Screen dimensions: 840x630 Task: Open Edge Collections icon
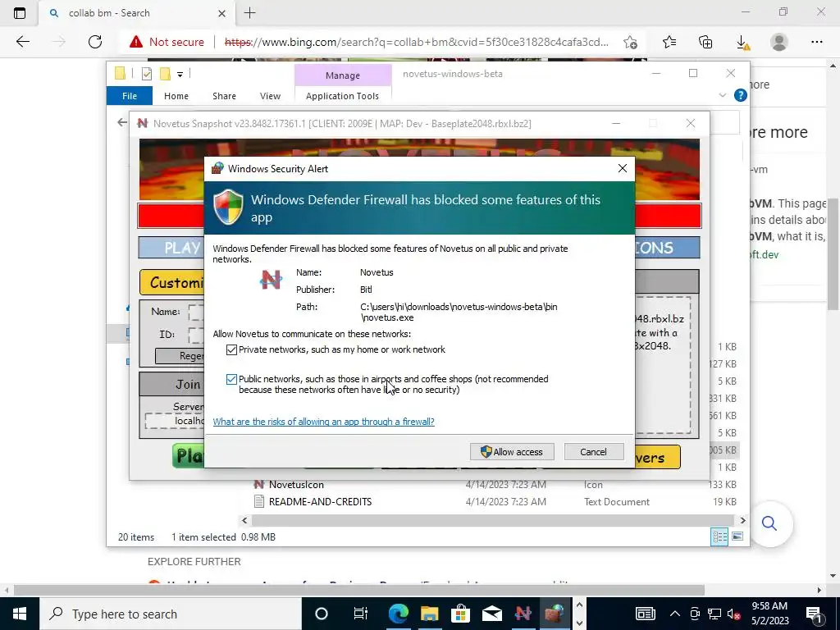(x=705, y=42)
